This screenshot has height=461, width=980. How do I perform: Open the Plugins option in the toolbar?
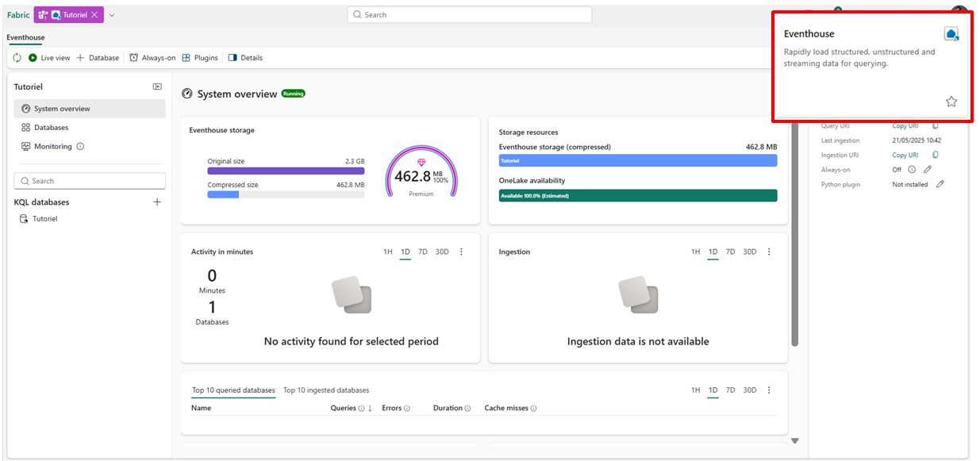point(200,58)
